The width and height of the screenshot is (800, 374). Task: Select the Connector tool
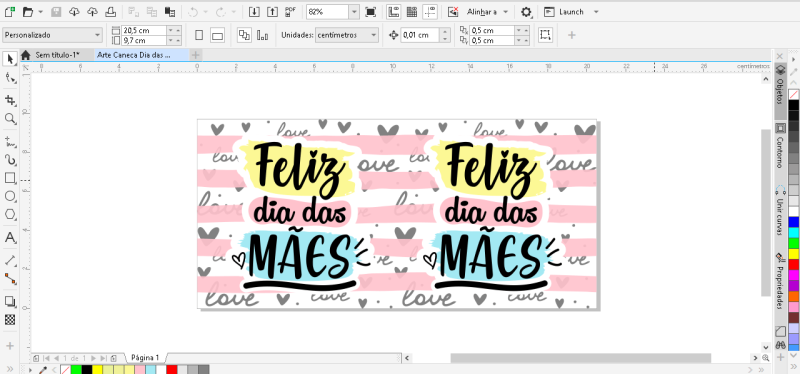pyautogui.click(x=10, y=279)
